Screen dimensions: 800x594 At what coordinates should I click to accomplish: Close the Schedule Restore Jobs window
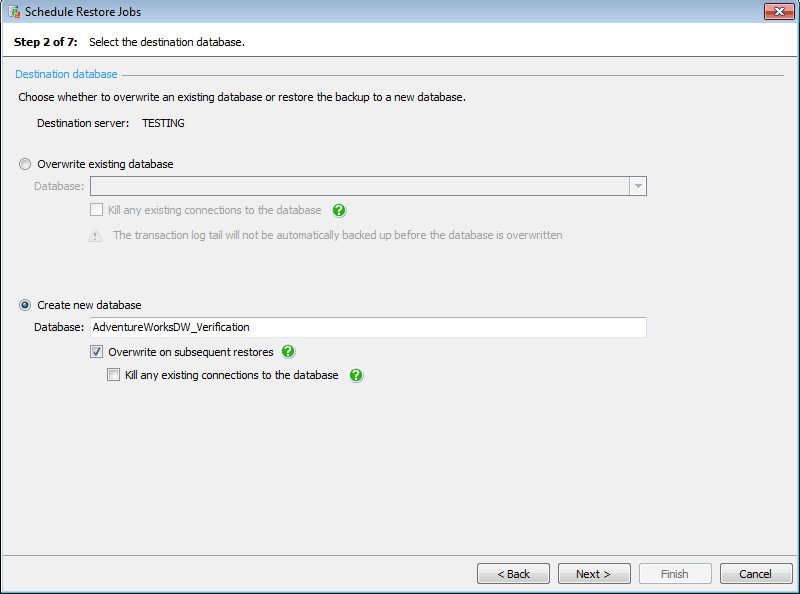[x=779, y=11]
